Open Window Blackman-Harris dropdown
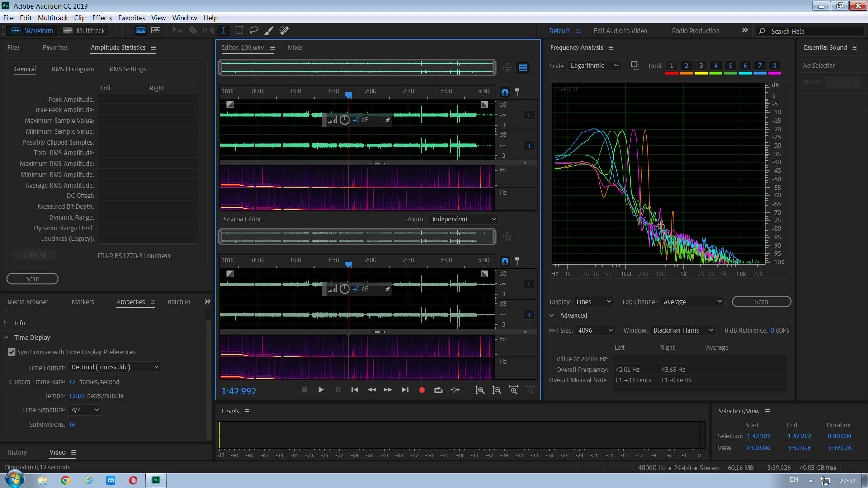868x488 pixels. pos(683,330)
